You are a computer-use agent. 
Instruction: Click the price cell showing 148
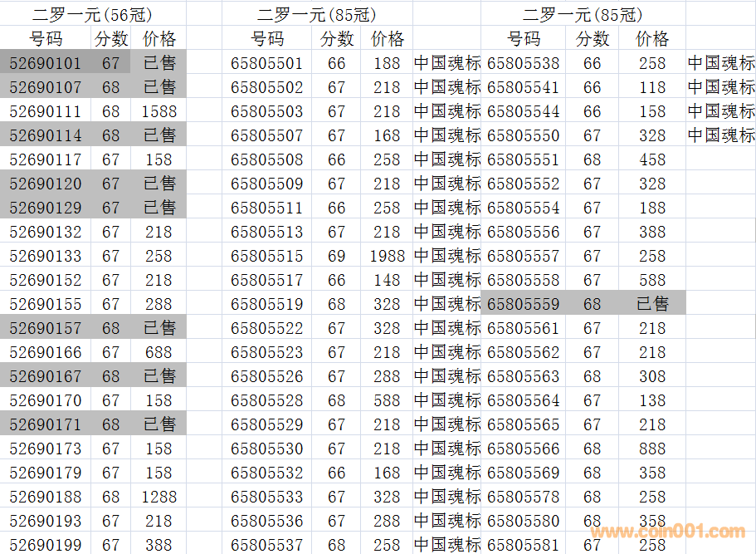(388, 280)
